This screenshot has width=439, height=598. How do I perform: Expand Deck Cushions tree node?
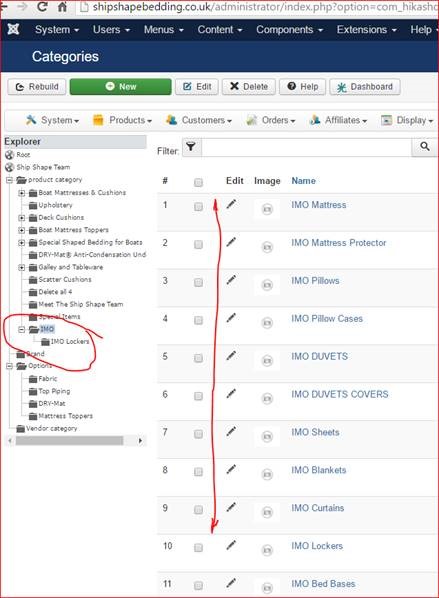(22, 217)
